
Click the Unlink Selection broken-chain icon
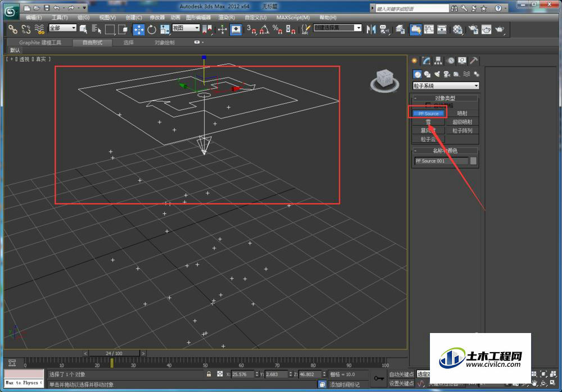26,29
